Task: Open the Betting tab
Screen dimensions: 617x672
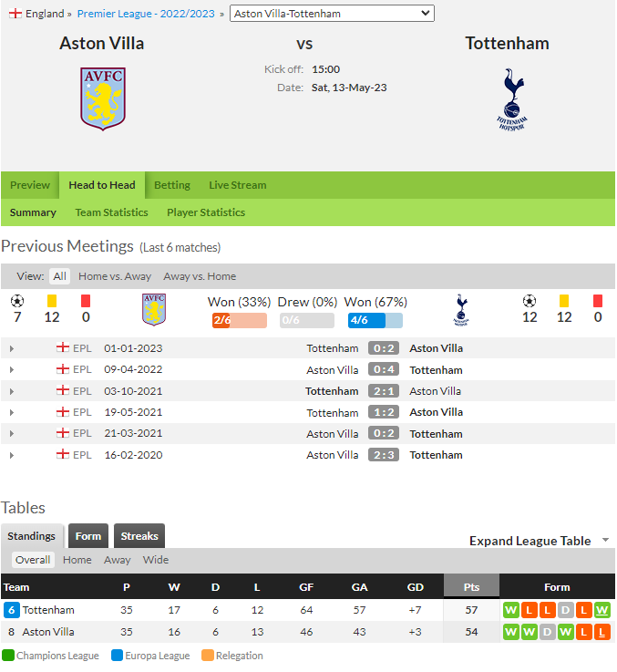Action: point(172,185)
